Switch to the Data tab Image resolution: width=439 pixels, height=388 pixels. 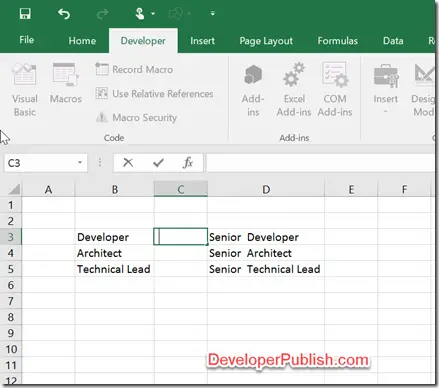pos(393,41)
